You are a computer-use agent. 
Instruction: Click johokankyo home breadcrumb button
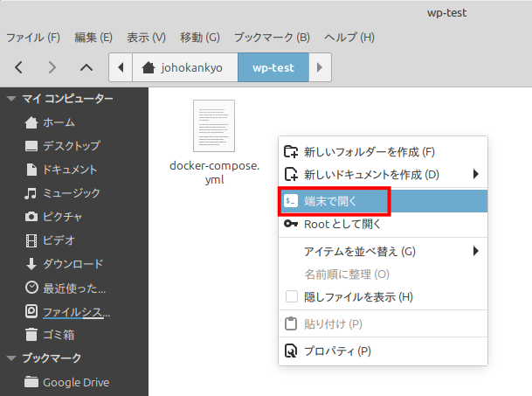(182, 66)
